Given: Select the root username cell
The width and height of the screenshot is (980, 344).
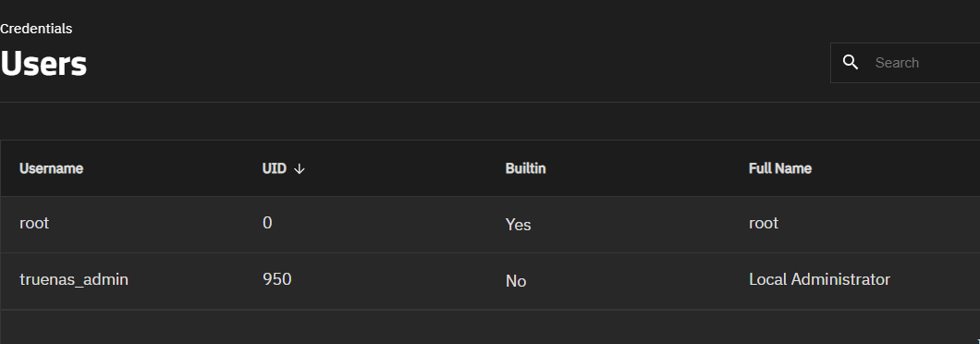Looking at the screenshot, I should pos(34,223).
